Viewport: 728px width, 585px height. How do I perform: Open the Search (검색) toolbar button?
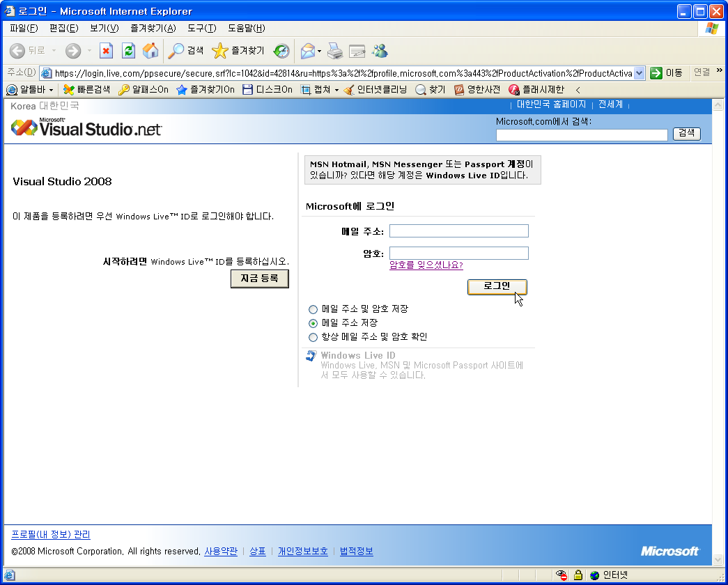[x=186, y=51]
